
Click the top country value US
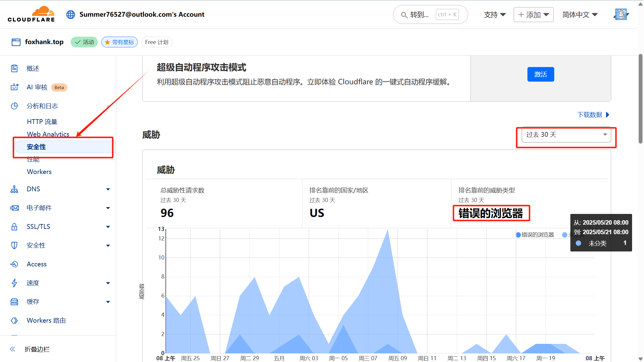317,213
